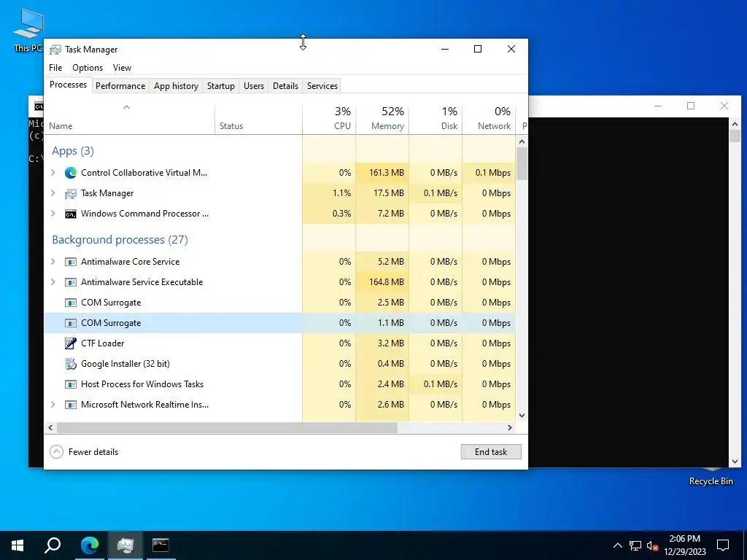Expand the Control Collaborative Virtual M... process
The image size is (747, 560).
53,173
